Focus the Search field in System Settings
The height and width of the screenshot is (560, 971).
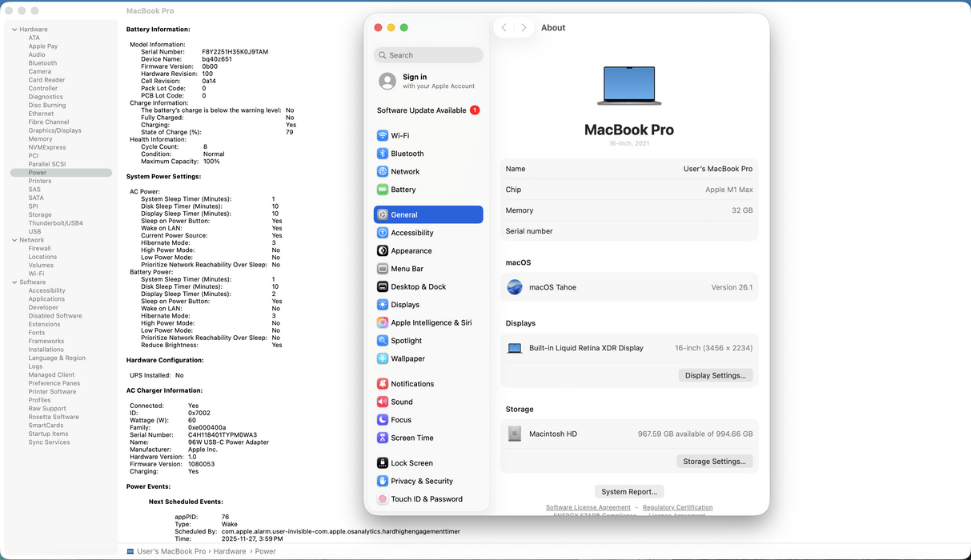[428, 55]
